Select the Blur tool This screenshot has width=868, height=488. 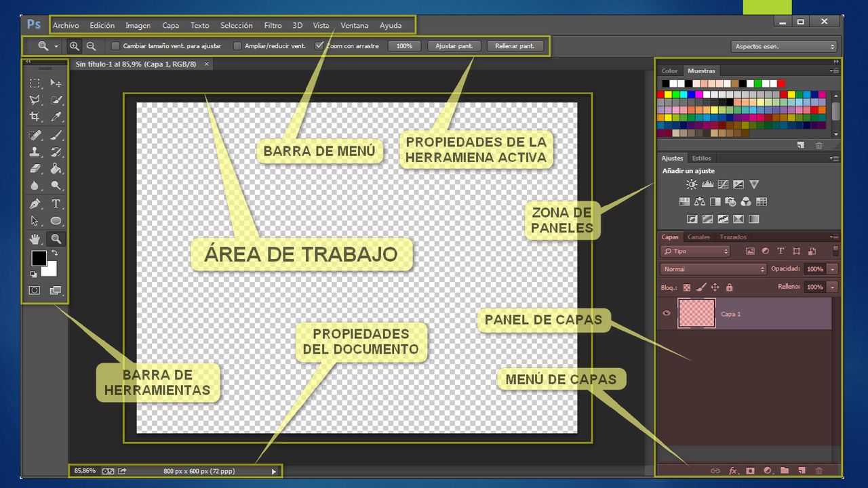point(35,186)
